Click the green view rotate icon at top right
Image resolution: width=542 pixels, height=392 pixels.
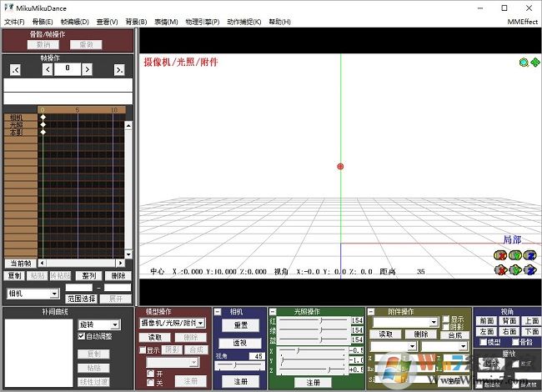[x=535, y=62]
